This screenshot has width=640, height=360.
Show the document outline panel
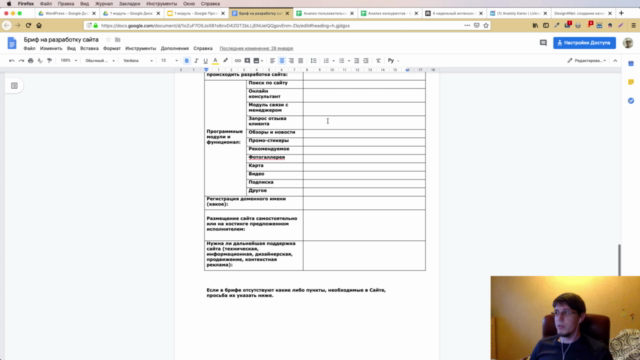click(x=14, y=86)
